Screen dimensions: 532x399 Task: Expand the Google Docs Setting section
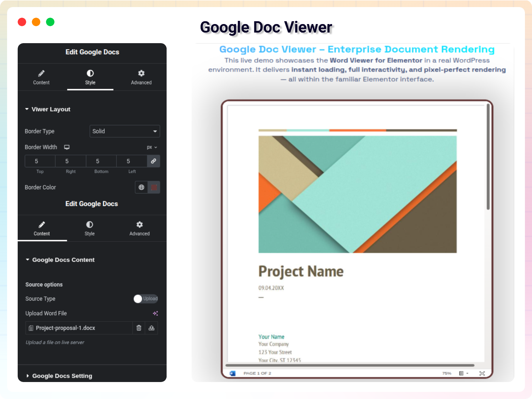[62, 376]
